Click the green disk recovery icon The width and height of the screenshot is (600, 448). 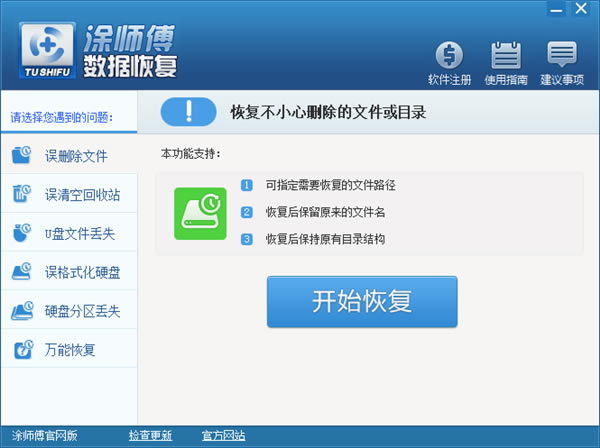tap(200, 213)
